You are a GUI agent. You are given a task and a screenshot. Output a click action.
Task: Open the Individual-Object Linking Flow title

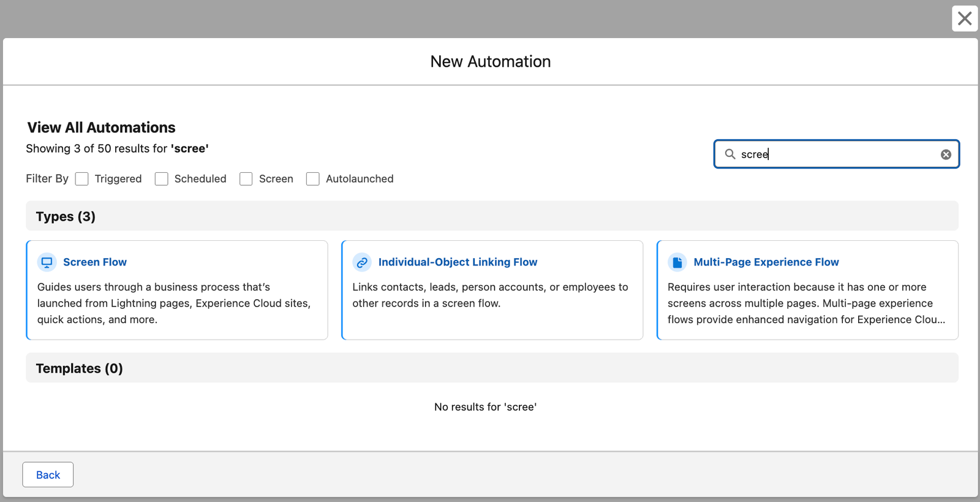coord(458,262)
